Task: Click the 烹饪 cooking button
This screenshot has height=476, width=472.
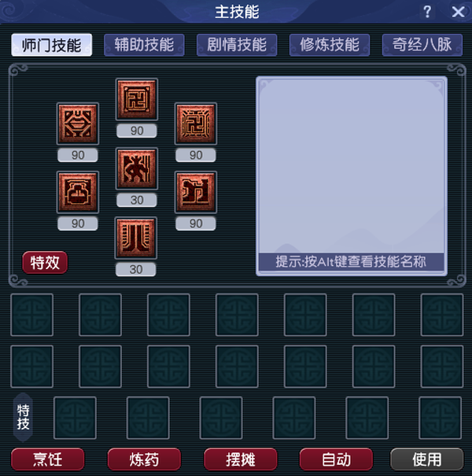Action: 48,459
